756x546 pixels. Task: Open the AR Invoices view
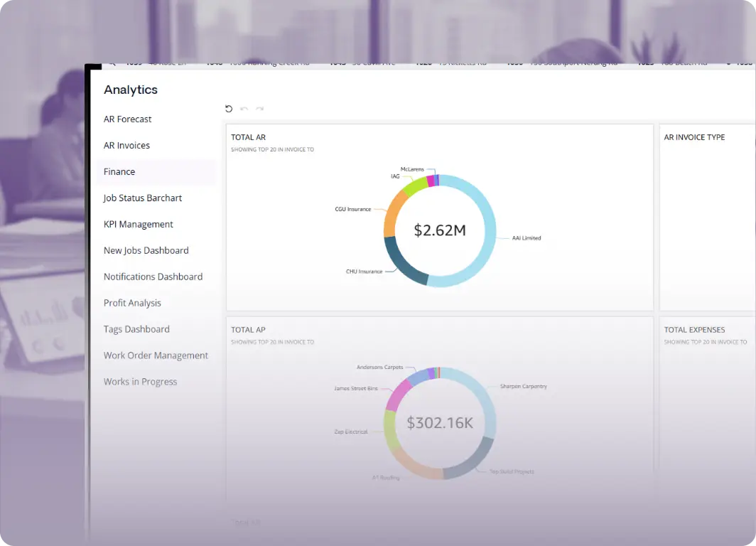pyautogui.click(x=127, y=145)
